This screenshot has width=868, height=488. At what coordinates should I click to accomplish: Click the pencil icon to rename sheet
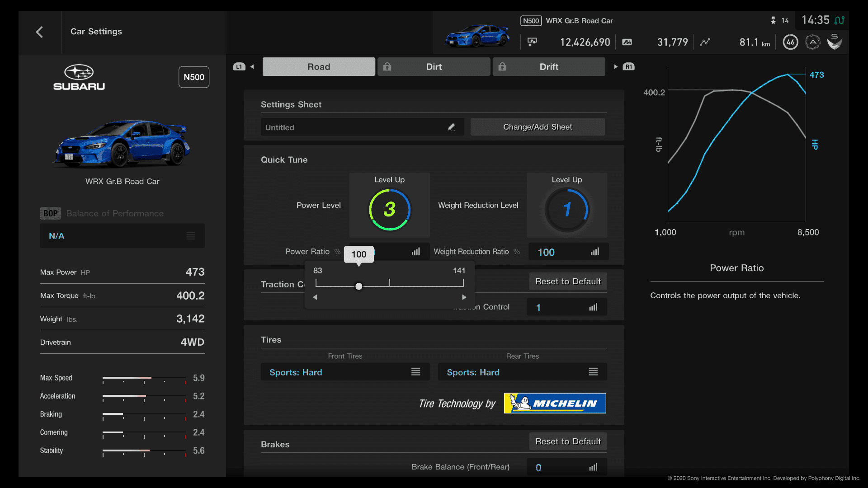pyautogui.click(x=451, y=127)
